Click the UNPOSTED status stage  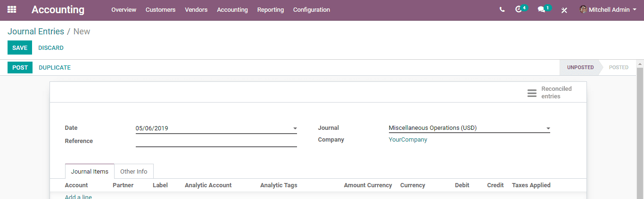click(580, 68)
